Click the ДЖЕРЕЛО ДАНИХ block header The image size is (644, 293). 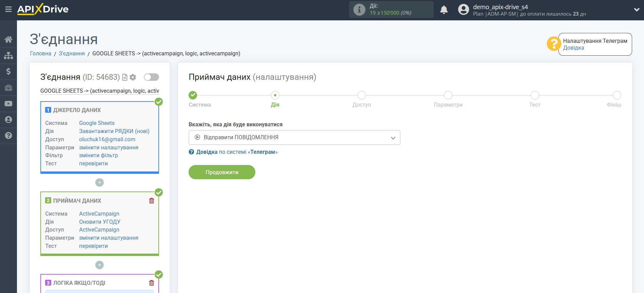77,110
